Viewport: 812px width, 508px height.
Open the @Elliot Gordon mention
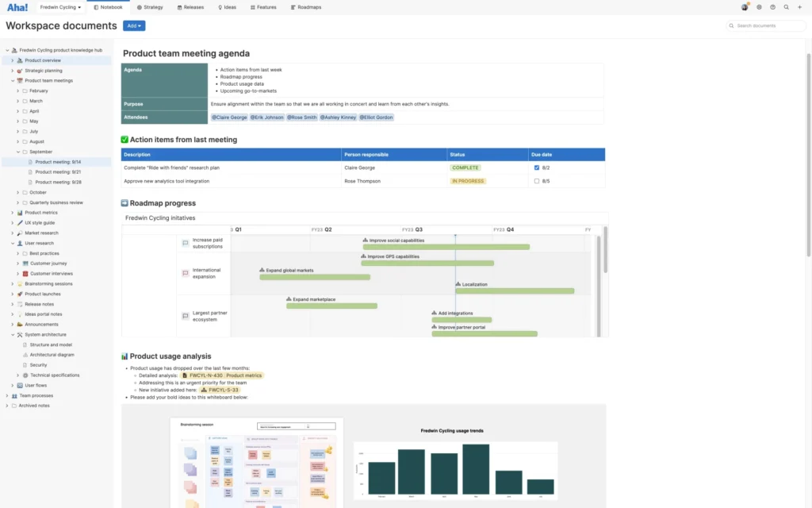pyautogui.click(x=376, y=117)
